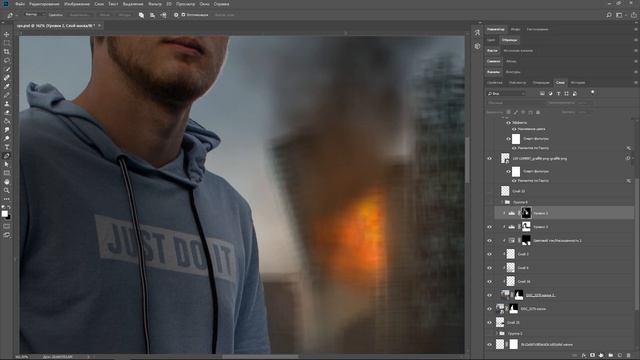Select the Rectangular Marquee tool

(7, 43)
